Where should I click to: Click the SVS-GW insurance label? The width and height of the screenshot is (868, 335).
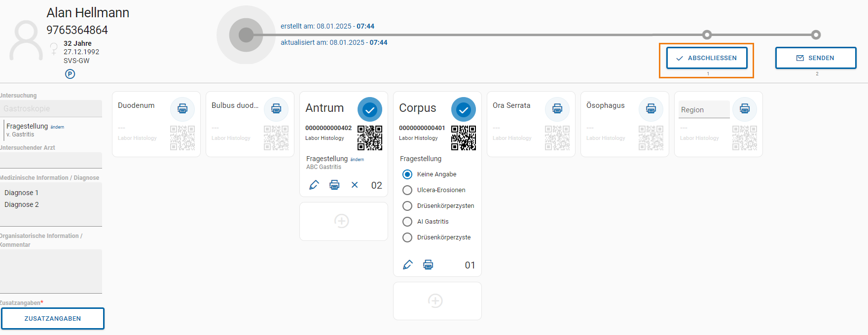[76, 61]
